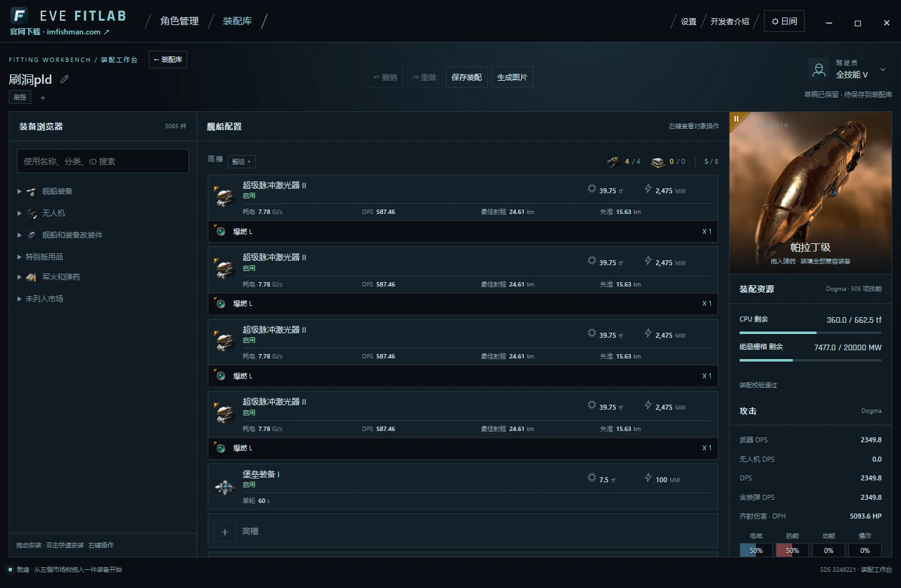Click the plus icon of empty 高槽 slot
This screenshot has width=901, height=588.
(x=225, y=531)
